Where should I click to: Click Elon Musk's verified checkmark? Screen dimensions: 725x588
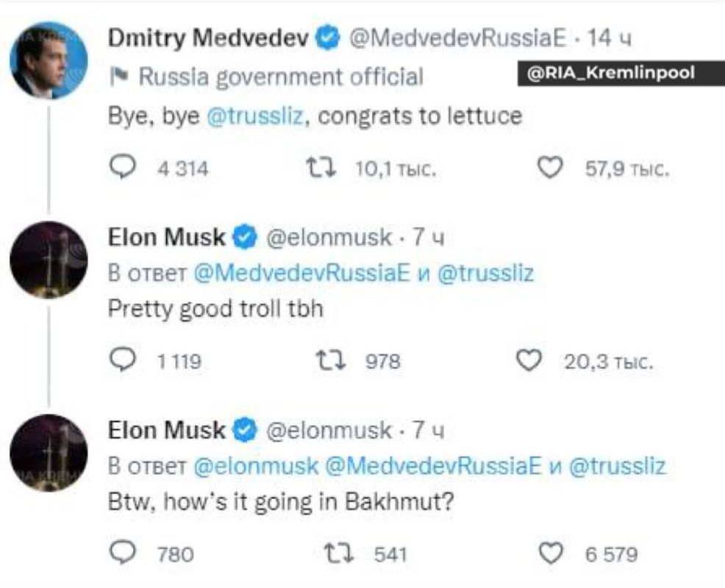(243, 237)
